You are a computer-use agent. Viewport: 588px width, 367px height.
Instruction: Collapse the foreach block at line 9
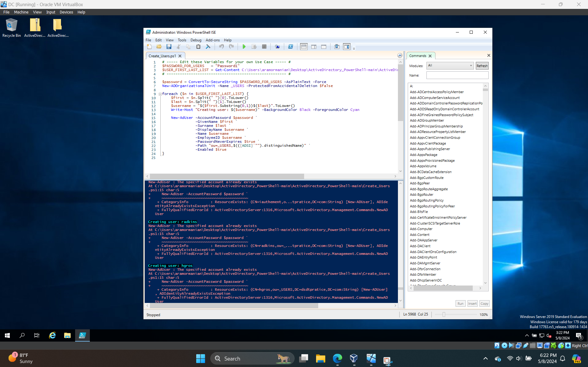(160, 94)
